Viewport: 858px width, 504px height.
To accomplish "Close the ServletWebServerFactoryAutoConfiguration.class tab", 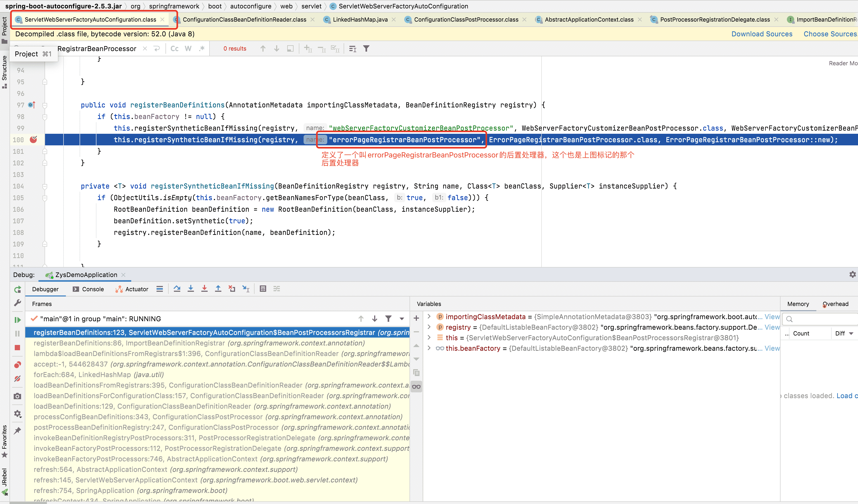I will tap(162, 19).
